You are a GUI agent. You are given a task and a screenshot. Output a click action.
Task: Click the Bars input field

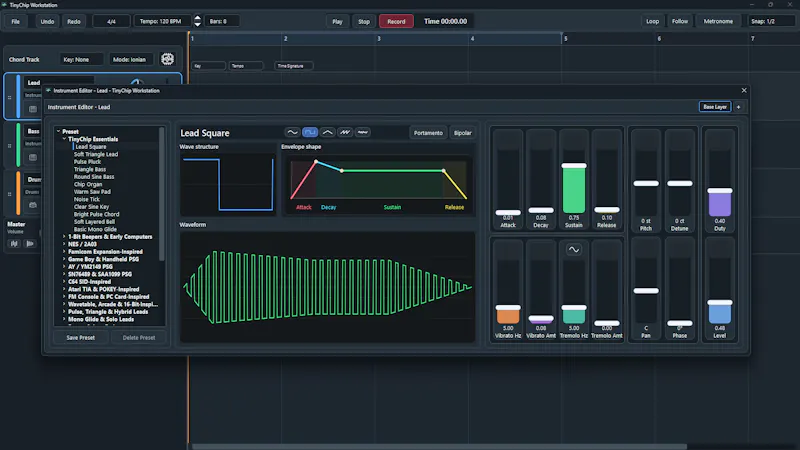[222, 21]
